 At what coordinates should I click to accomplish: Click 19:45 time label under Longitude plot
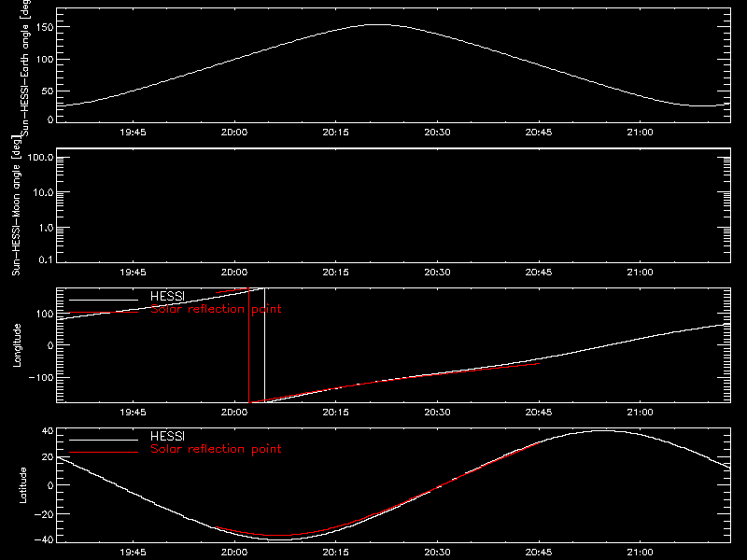click(x=133, y=412)
